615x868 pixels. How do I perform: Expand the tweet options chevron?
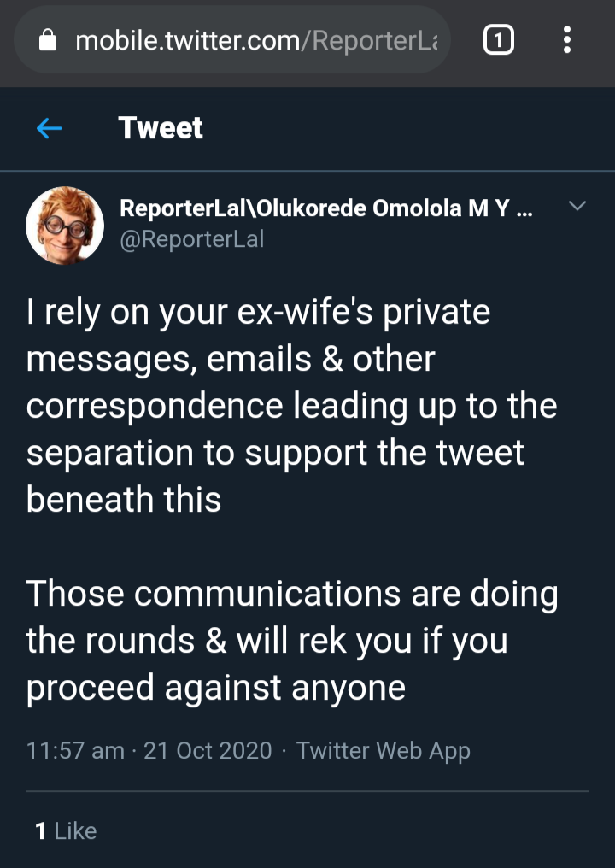[x=577, y=206]
